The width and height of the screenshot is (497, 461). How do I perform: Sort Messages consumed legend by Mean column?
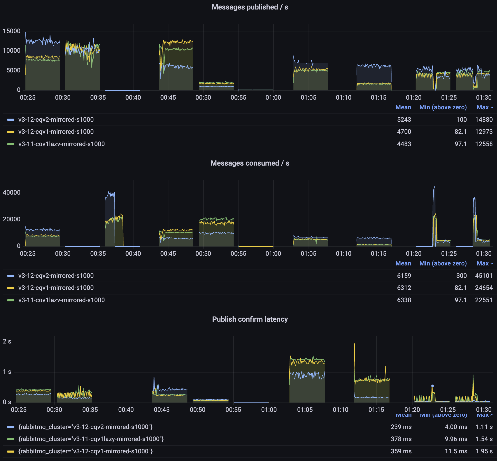pyautogui.click(x=403, y=263)
